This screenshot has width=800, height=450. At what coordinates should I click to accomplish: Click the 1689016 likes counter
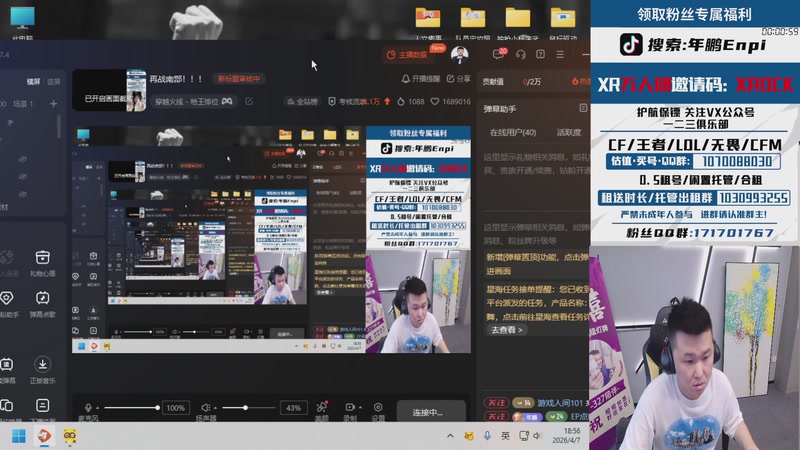pos(451,102)
